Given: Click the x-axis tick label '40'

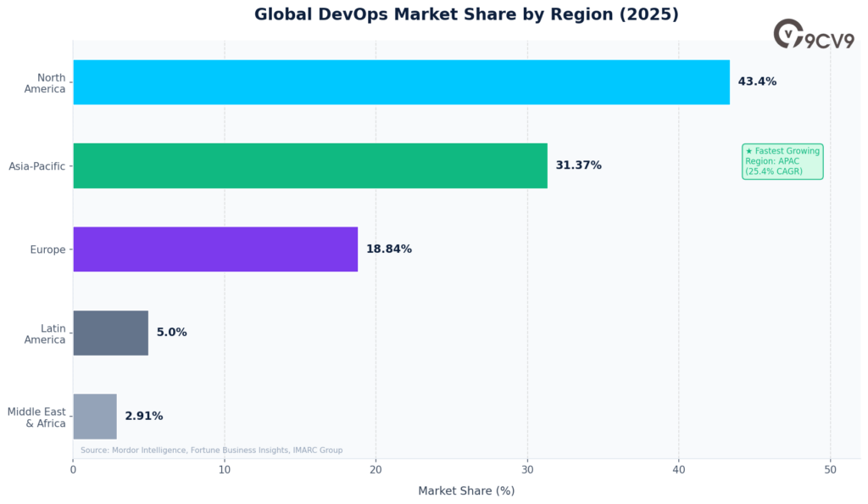Looking at the screenshot, I should pyautogui.click(x=679, y=470).
